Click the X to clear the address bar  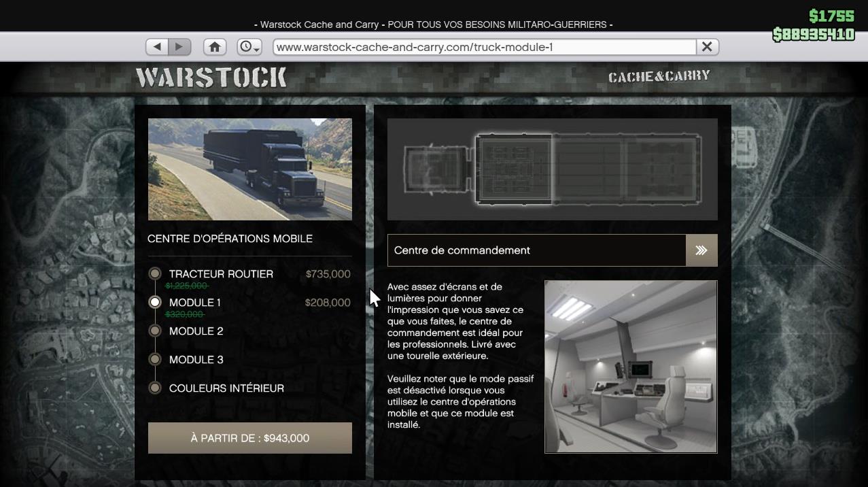[x=707, y=46]
